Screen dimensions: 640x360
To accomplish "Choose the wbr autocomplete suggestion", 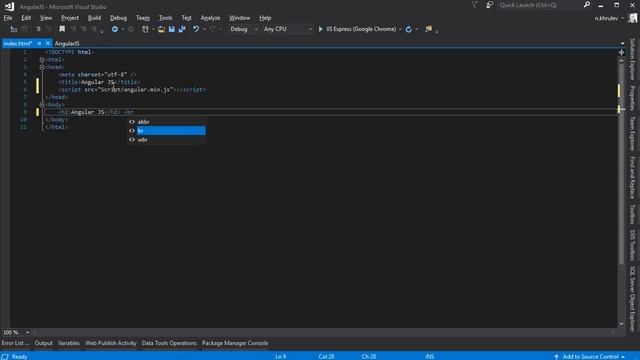I will 167,140.
